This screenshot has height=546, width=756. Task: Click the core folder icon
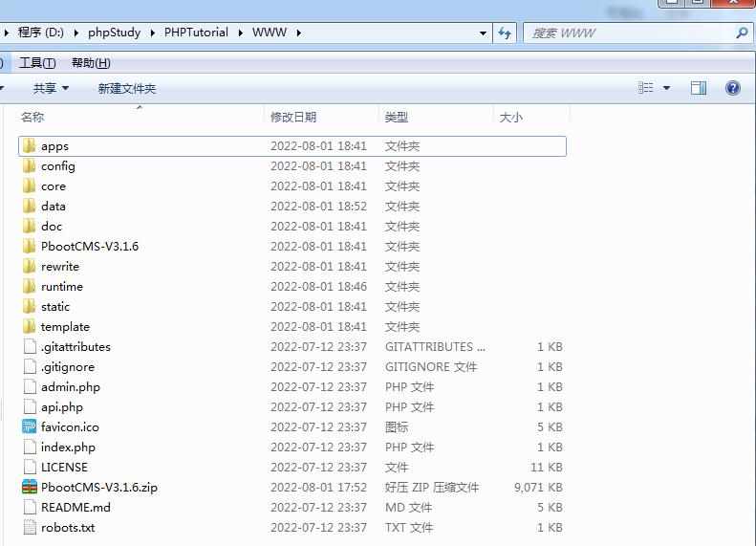(x=29, y=186)
